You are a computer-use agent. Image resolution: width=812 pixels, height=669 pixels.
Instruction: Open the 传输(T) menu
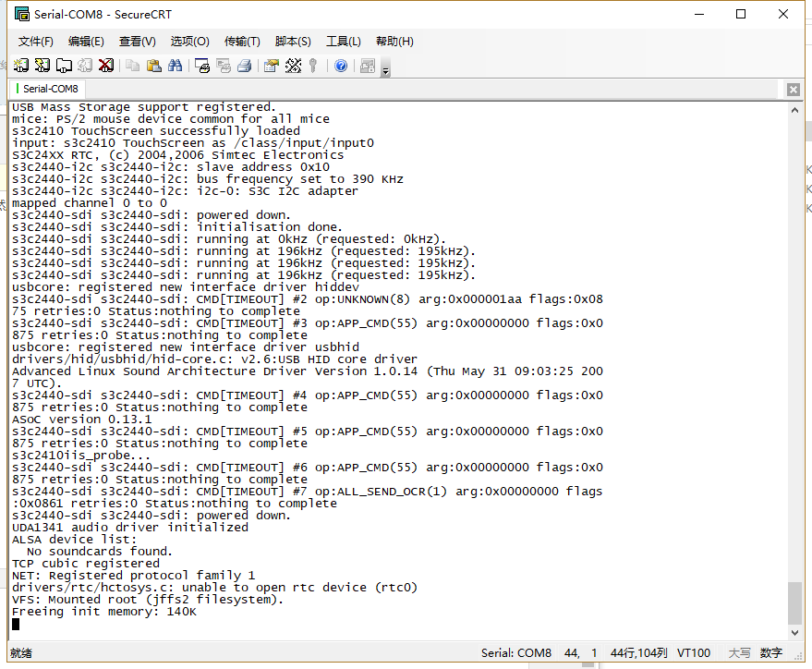coord(242,42)
